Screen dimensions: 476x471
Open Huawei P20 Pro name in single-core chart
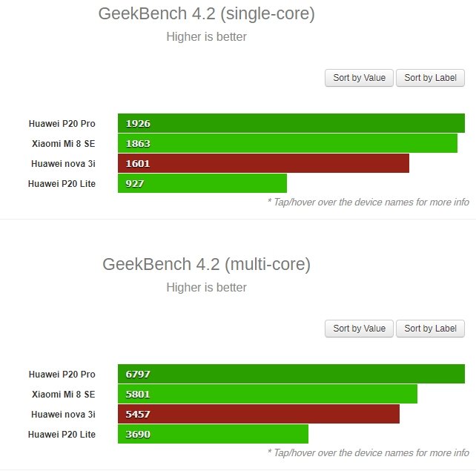point(62,123)
